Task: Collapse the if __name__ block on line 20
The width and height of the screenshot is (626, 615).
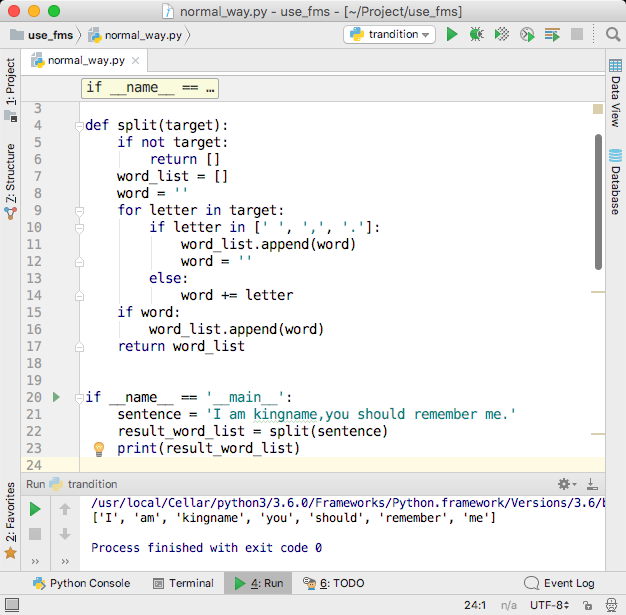Action: [79, 398]
